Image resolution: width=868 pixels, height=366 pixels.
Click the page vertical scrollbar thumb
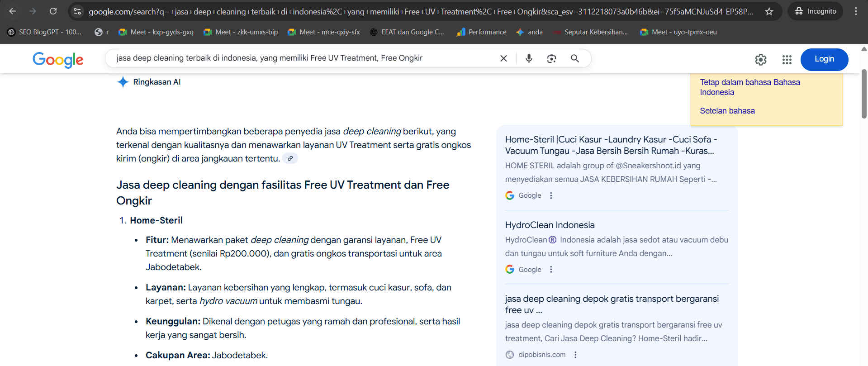pyautogui.click(x=864, y=94)
